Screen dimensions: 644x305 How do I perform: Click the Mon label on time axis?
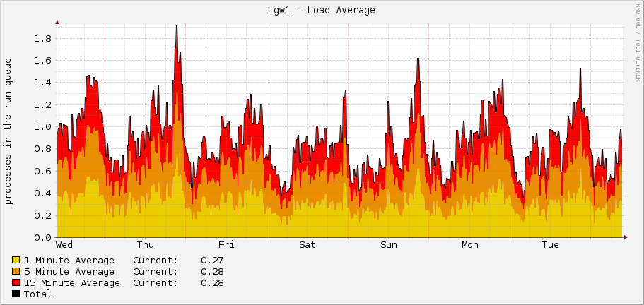pyautogui.click(x=470, y=245)
